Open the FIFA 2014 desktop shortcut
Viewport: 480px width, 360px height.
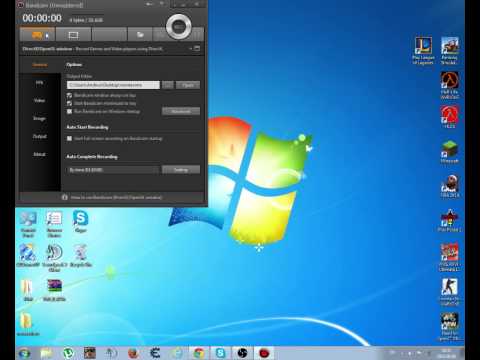(x=450, y=186)
